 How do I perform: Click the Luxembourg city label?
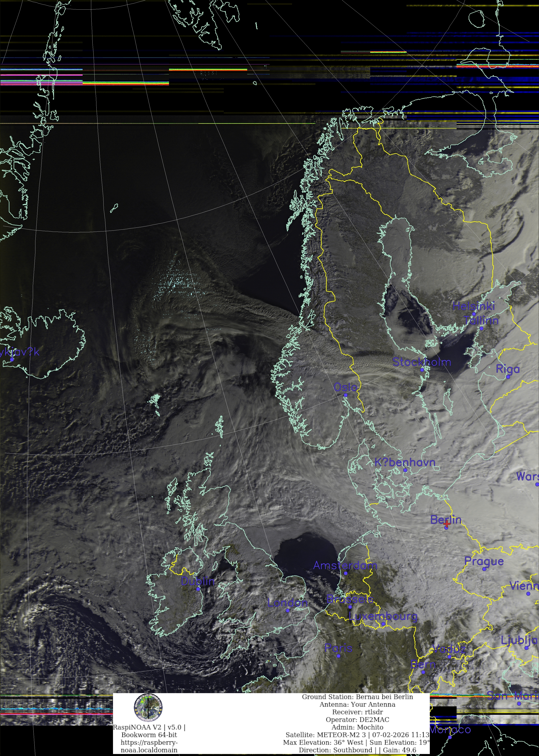click(x=383, y=616)
